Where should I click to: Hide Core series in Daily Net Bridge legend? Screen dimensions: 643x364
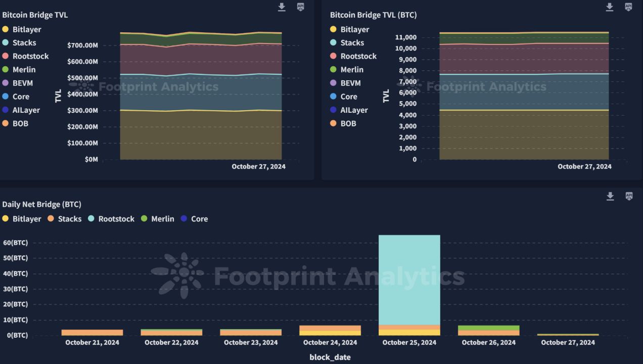[x=199, y=219]
